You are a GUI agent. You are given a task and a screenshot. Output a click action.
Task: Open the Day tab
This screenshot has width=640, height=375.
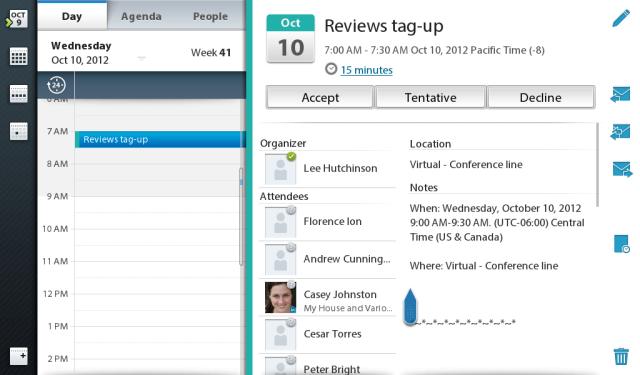[x=72, y=16]
